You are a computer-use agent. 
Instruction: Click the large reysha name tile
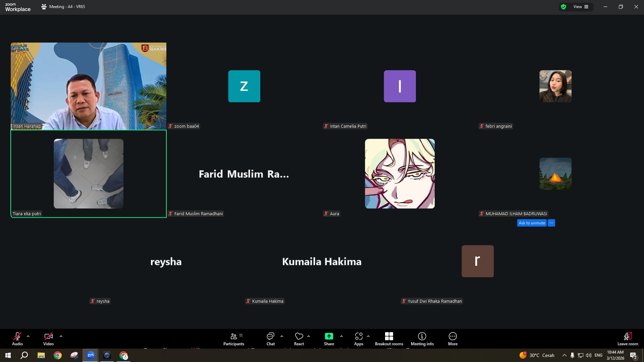click(x=166, y=261)
